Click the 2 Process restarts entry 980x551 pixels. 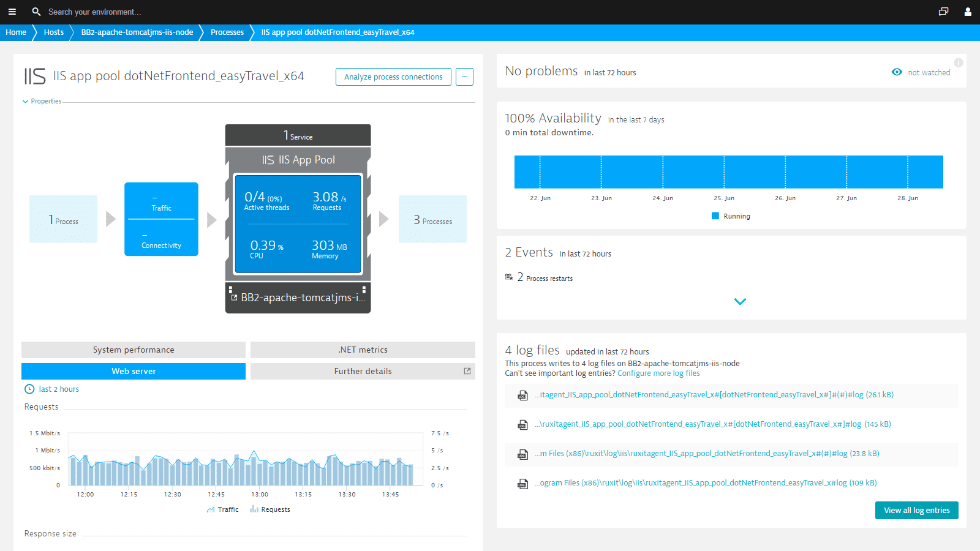click(x=545, y=277)
